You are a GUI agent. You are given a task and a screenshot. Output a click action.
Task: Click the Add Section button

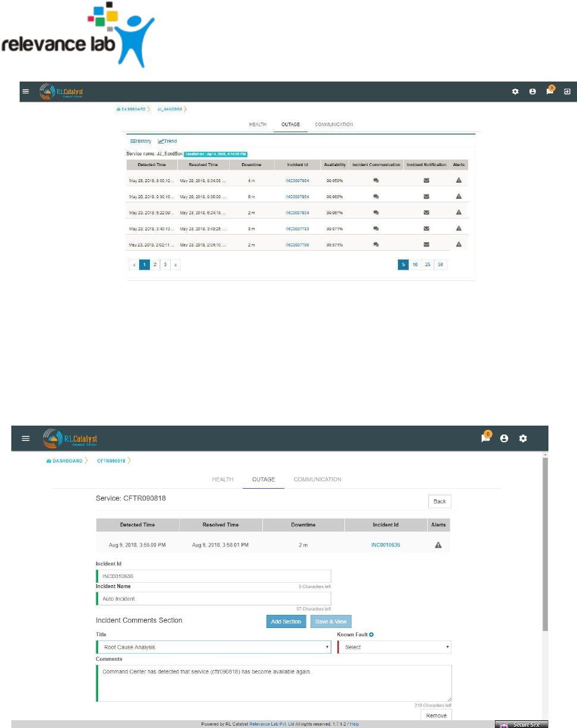(x=286, y=621)
